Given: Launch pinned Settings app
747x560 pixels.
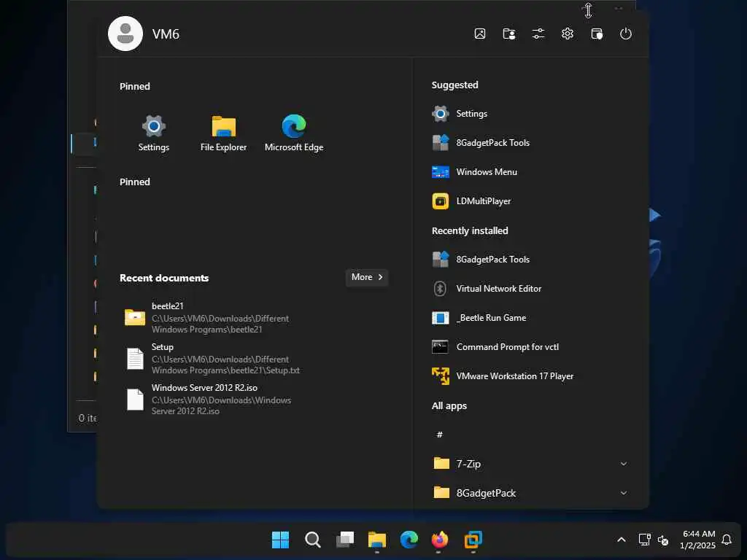Looking at the screenshot, I should pos(153,133).
